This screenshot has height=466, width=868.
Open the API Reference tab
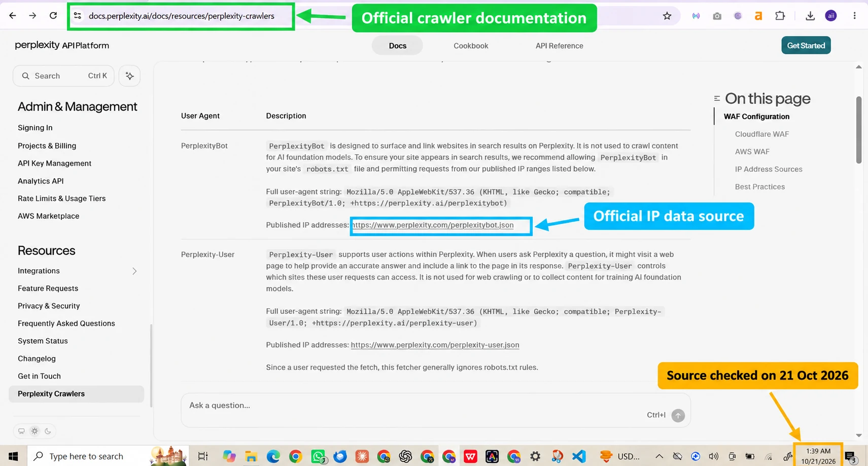tap(559, 46)
